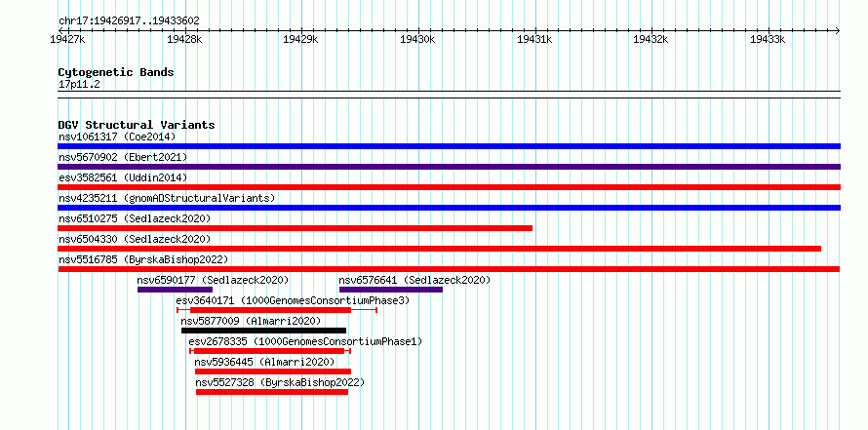
Task: Click the chr17:19426917..19433602 coordinates label
Action: [129, 21]
